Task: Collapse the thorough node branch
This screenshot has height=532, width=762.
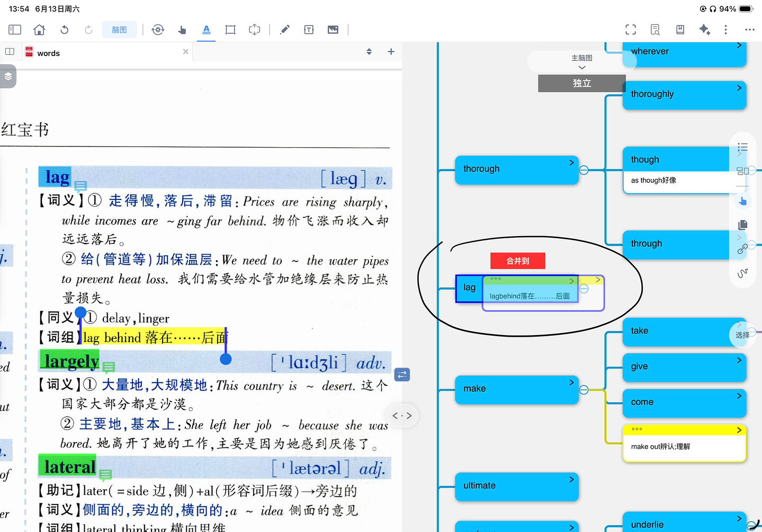Action: click(x=584, y=170)
